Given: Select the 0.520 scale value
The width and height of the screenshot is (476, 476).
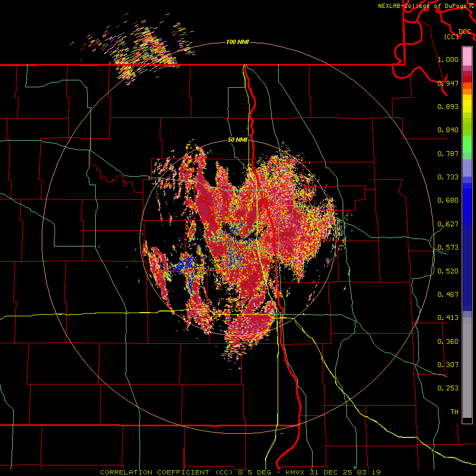Looking at the screenshot, I should 448,271.
